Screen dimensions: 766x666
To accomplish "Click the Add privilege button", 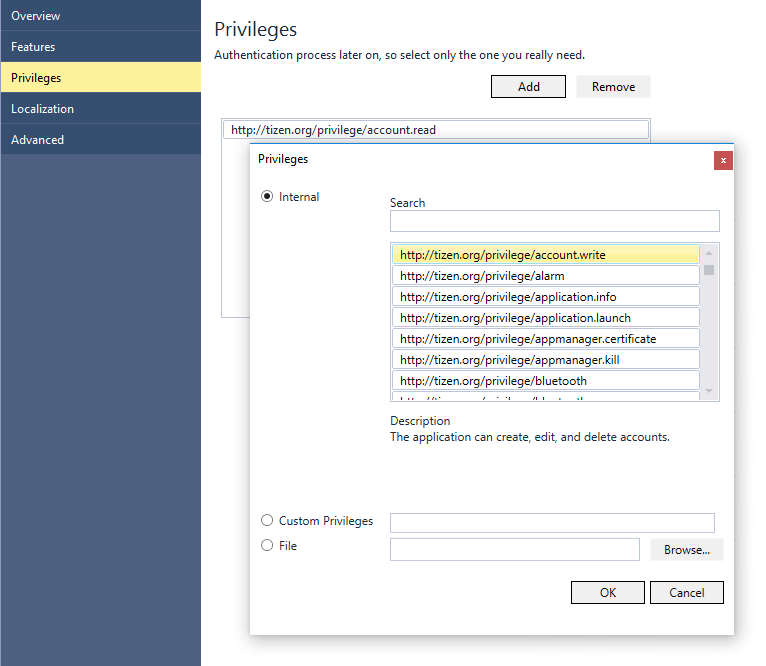I will [x=528, y=87].
